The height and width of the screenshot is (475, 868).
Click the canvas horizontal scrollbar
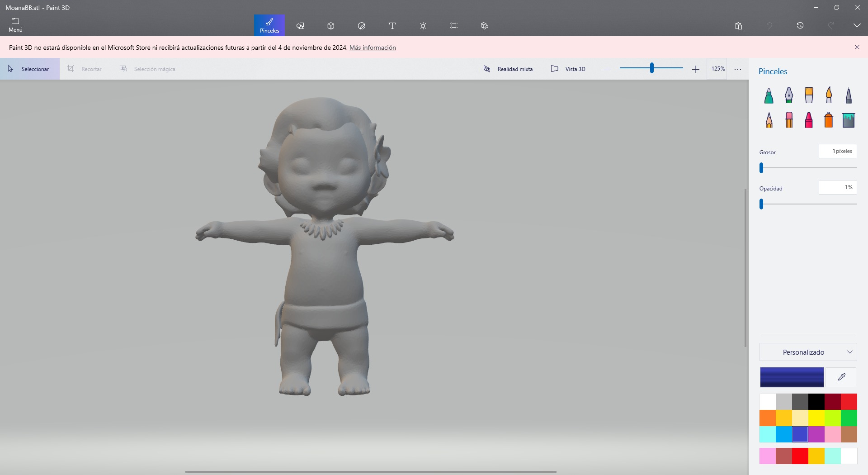point(371,472)
